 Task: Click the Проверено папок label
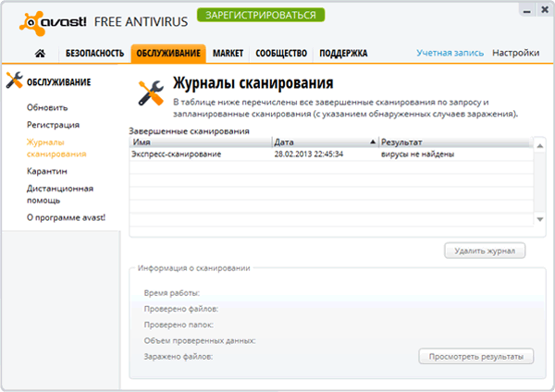(179, 325)
